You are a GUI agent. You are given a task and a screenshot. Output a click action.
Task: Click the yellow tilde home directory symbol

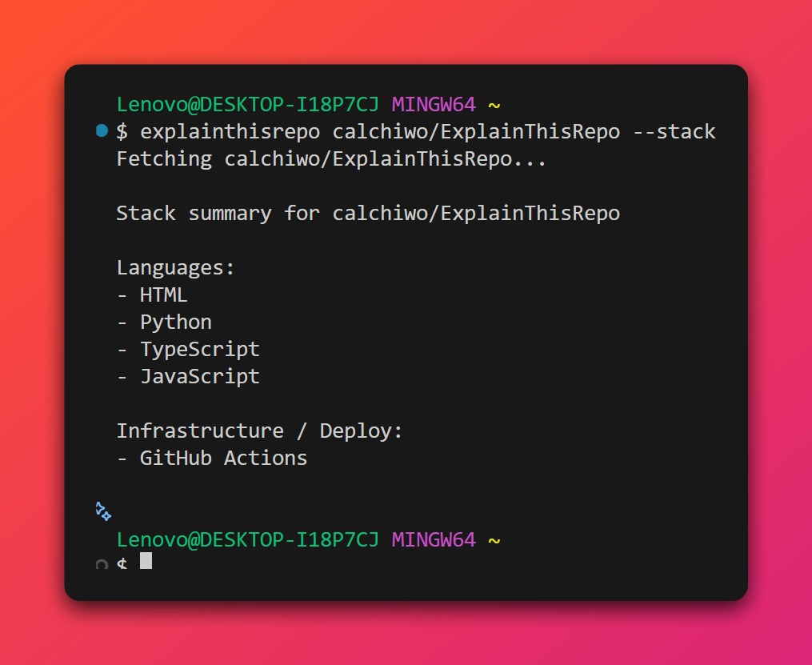pyautogui.click(x=494, y=104)
